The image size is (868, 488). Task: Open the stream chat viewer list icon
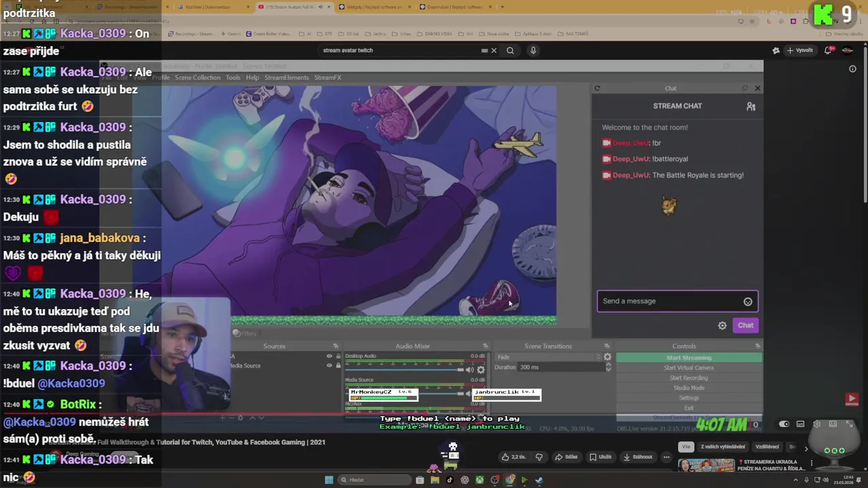click(751, 106)
